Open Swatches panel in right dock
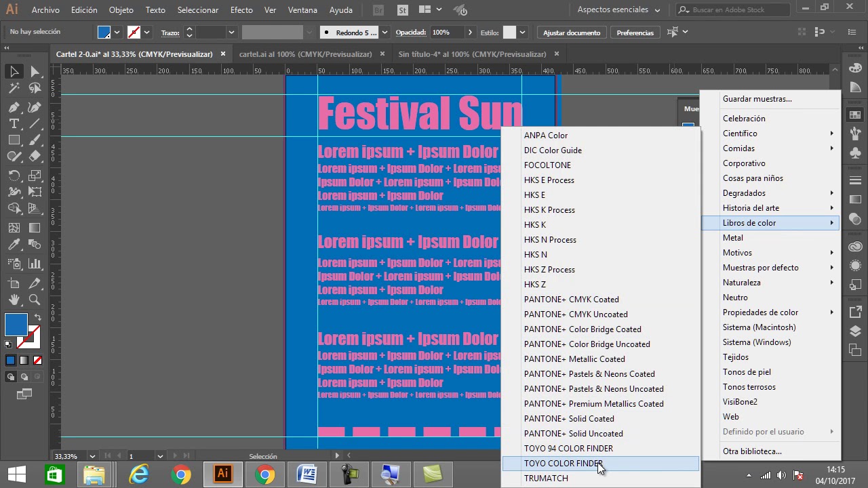868x488 pixels. tap(855, 115)
